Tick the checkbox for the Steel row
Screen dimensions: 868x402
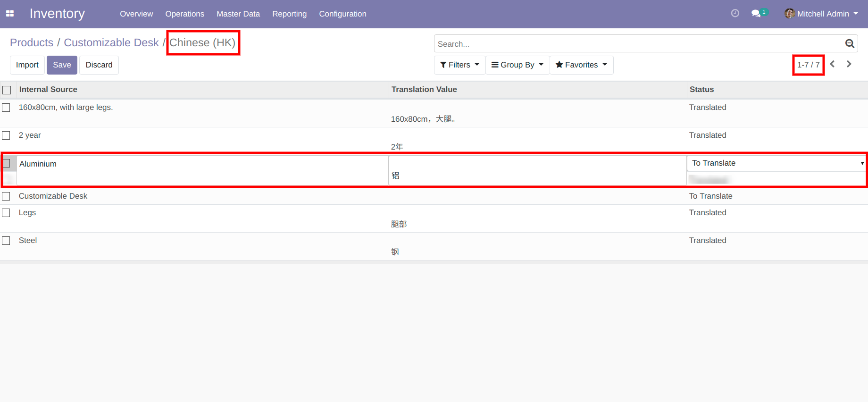click(6, 241)
